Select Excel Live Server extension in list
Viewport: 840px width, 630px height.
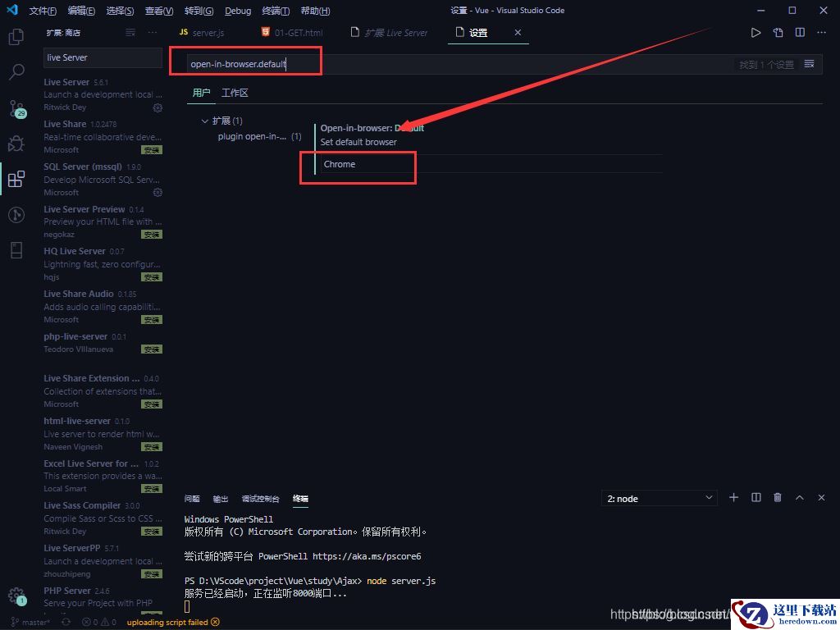pyautogui.click(x=103, y=476)
